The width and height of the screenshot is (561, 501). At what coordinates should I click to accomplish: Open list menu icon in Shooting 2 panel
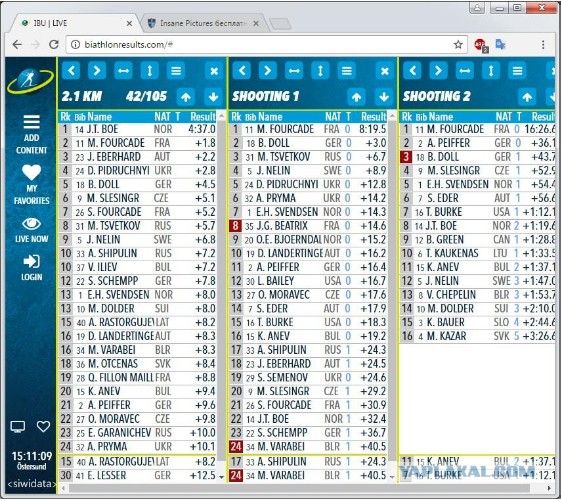pyautogui.click(x=517, y=70)
